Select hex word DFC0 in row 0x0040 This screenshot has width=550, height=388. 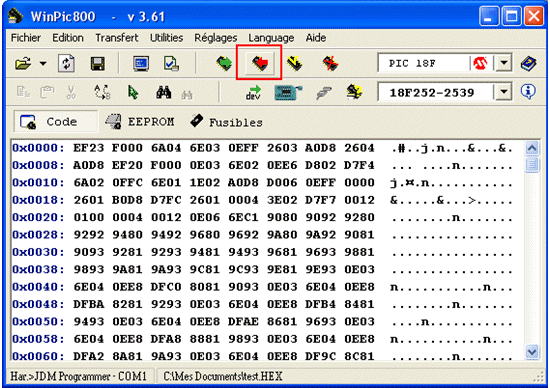click(x=166, y=287)
